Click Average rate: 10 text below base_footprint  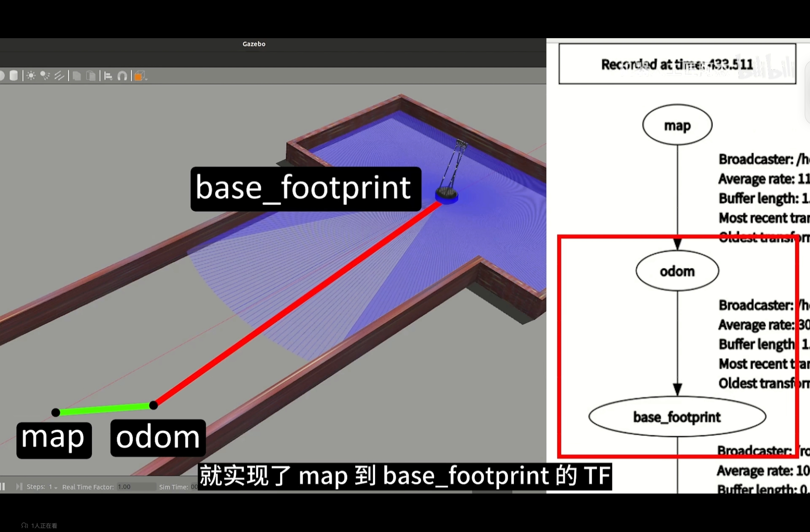[x=763, y=471]
